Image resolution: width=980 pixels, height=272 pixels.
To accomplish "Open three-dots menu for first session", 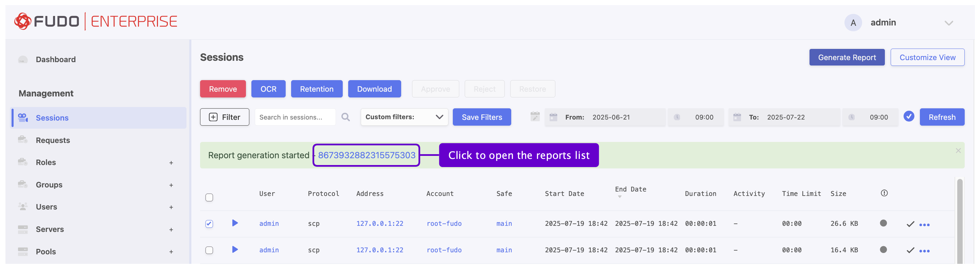I will point(924,224).
